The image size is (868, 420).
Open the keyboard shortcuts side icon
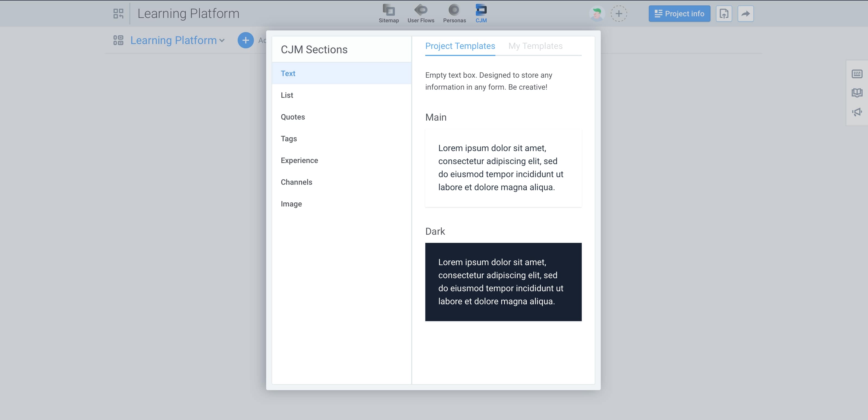857,74
